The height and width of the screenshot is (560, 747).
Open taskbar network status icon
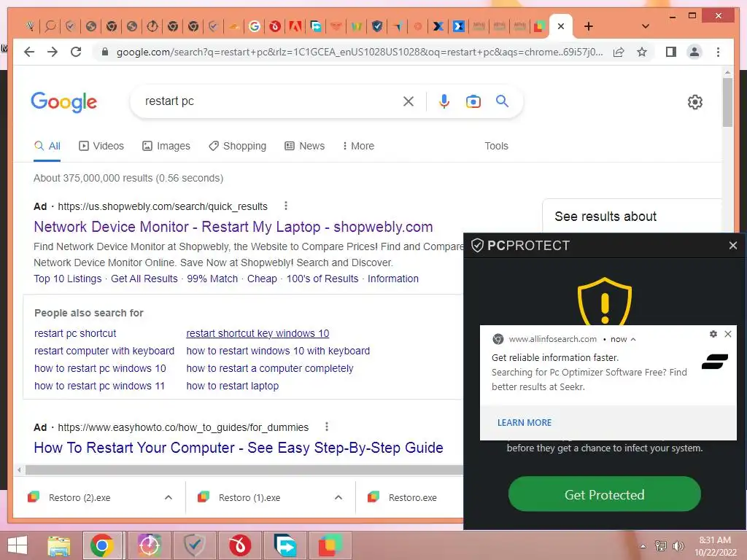(x=661, y=545)
